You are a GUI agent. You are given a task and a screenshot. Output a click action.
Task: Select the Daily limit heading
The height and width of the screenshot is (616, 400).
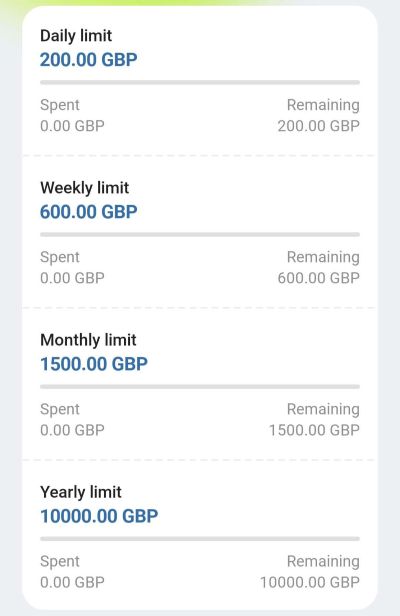[x=76, y=36]
